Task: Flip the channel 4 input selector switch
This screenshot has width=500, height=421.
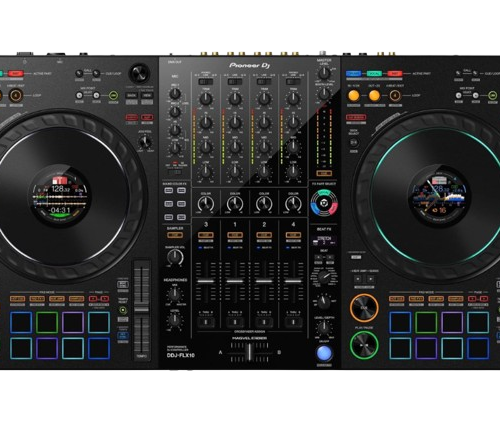Action: click(293, 82)
